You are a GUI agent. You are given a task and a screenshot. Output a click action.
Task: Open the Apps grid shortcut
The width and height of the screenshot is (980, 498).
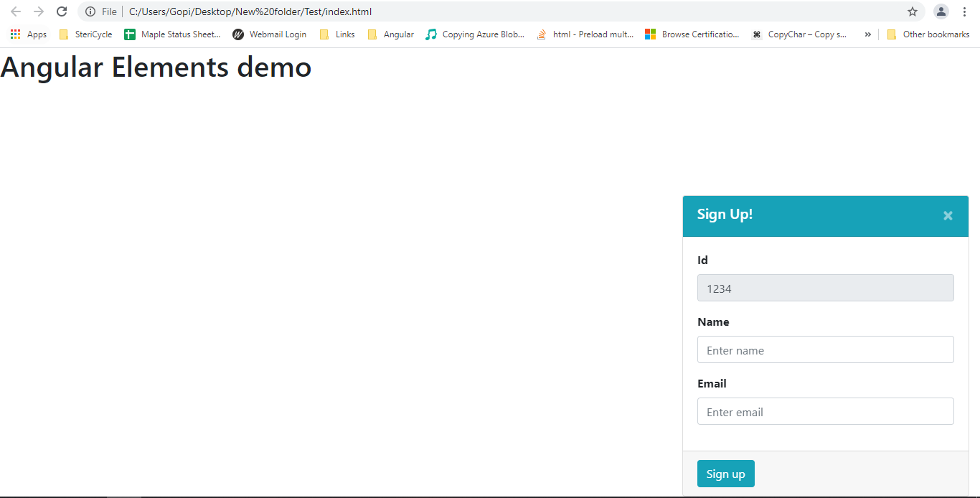[x=29, y=34]
